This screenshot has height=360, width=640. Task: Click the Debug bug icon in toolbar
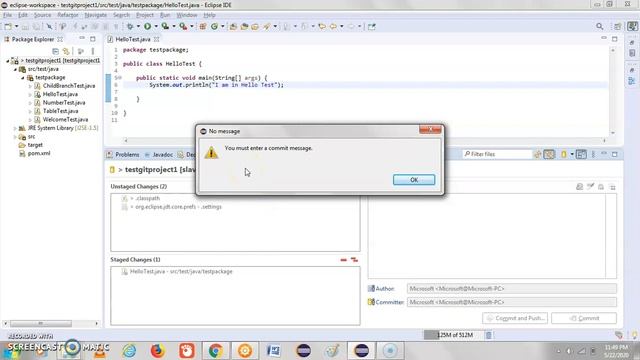130,27
